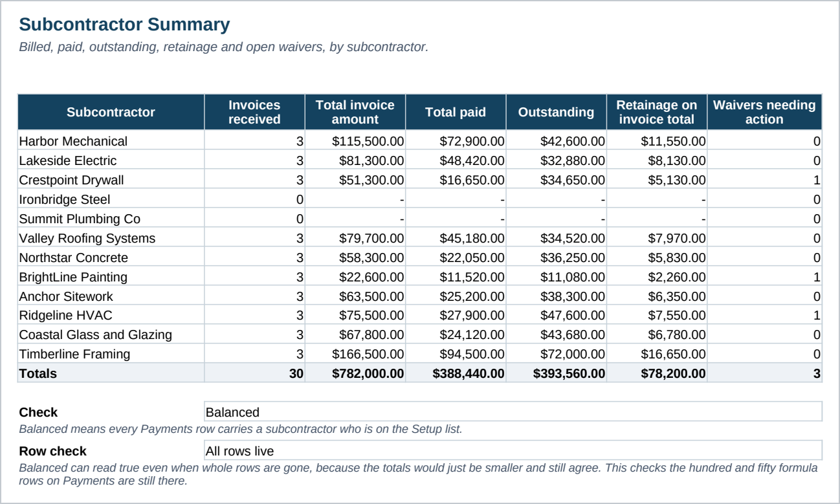Select BrightLine Painting's $11,520.00 total paid

pyautogui.click(x=456, y=277)
